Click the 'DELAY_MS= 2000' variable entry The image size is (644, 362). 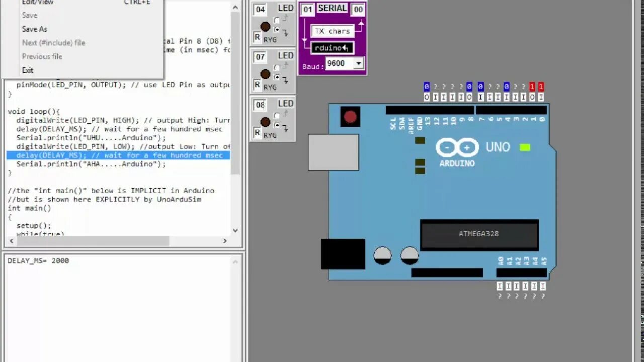coord(38,260)
